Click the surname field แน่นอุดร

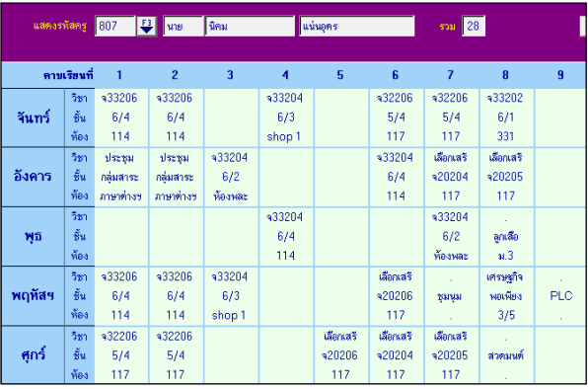pos(357,26)
